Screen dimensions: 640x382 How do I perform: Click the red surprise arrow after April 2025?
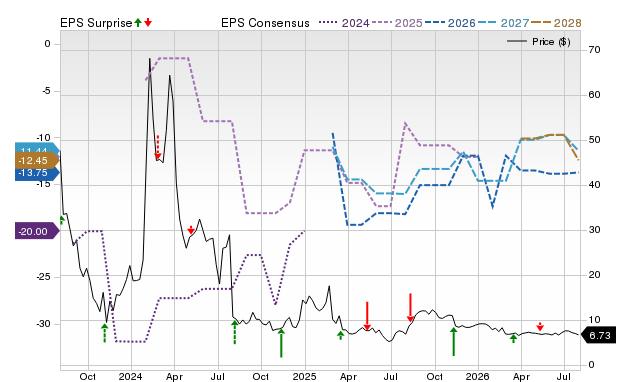[x=367, y=316]
